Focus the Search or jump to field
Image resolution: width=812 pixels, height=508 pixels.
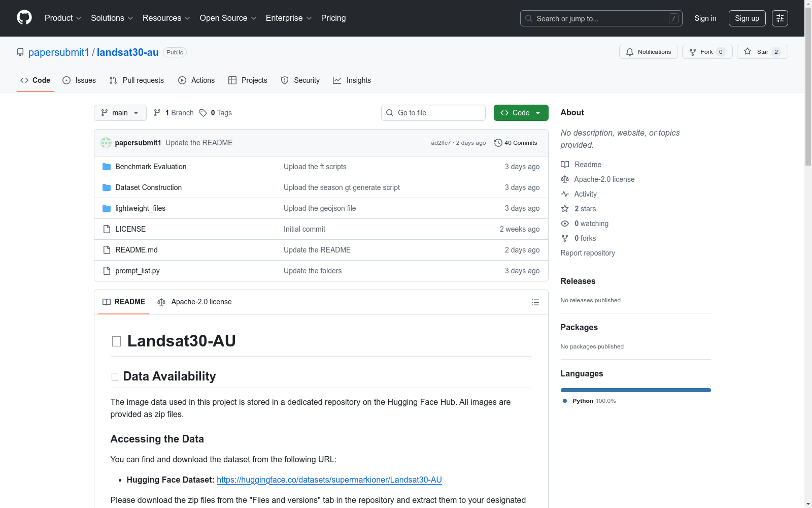click(x=601, y=18)
